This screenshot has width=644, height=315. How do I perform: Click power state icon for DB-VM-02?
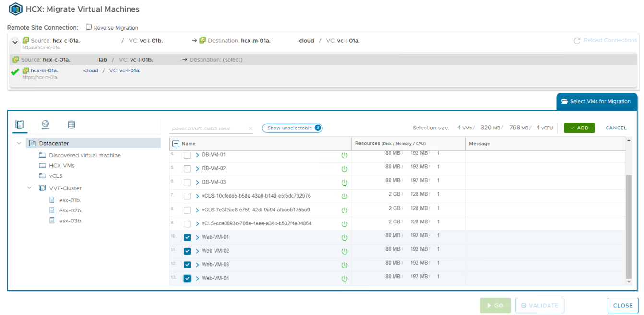point(344,169)
